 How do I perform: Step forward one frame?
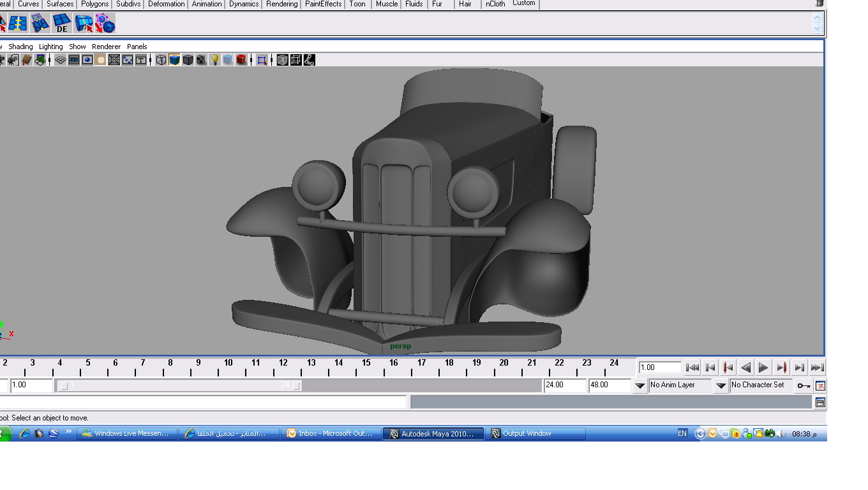click(799, 367)
